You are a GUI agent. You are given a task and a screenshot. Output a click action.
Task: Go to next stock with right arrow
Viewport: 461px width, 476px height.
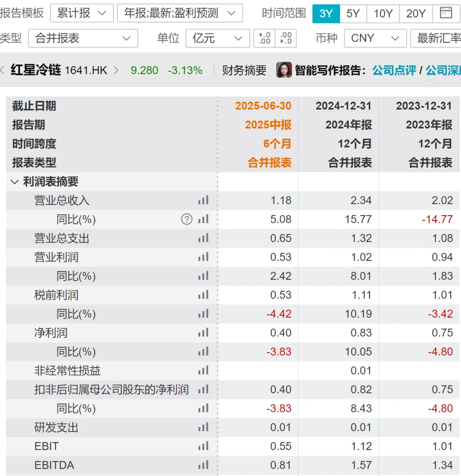pos(116,70)
